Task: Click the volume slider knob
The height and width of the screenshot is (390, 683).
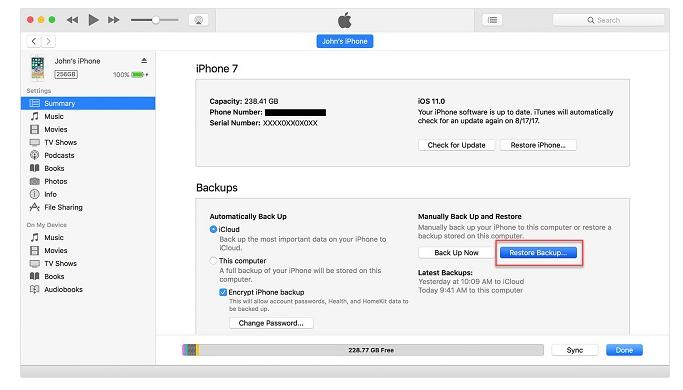Action: click(156, 20)
